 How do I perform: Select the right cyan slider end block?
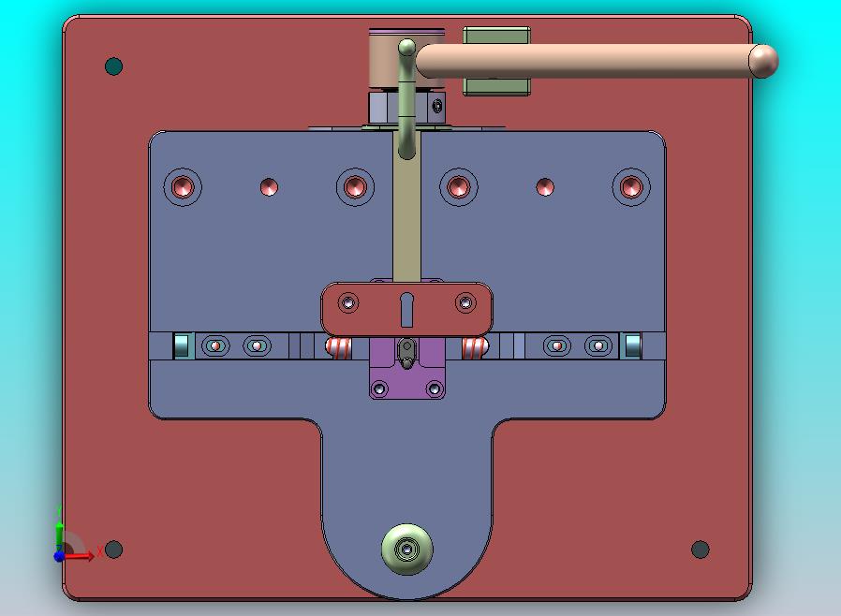633,345
